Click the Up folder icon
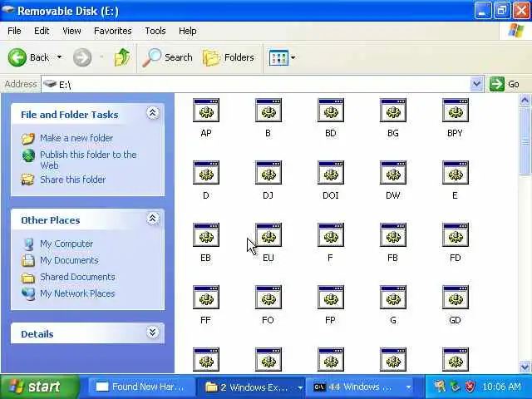Screen dimensions: 532x399 [122, 57]
